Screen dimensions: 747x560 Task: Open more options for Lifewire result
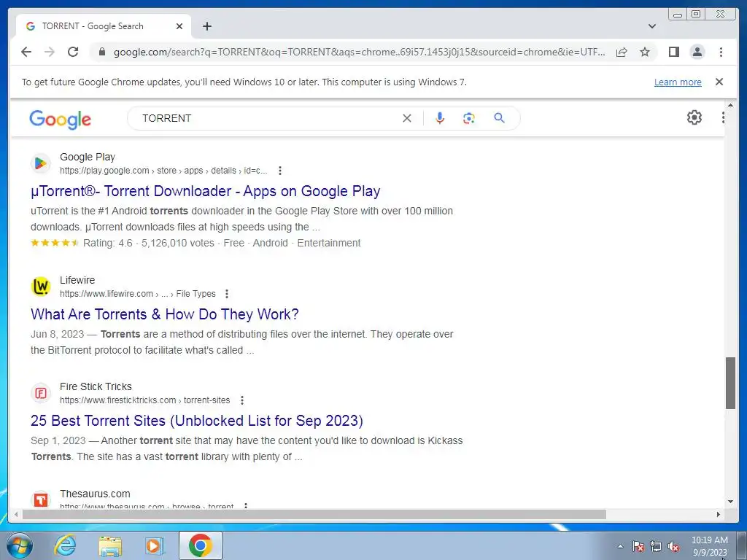pyautogui.click(x=227, y=294)
